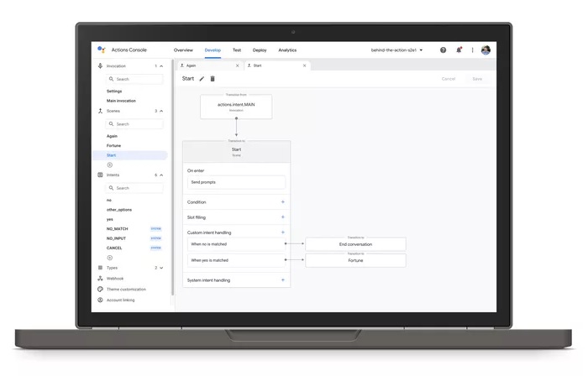Open Settings under Invocation
This screenshot has width=588, height=376.
114,91
